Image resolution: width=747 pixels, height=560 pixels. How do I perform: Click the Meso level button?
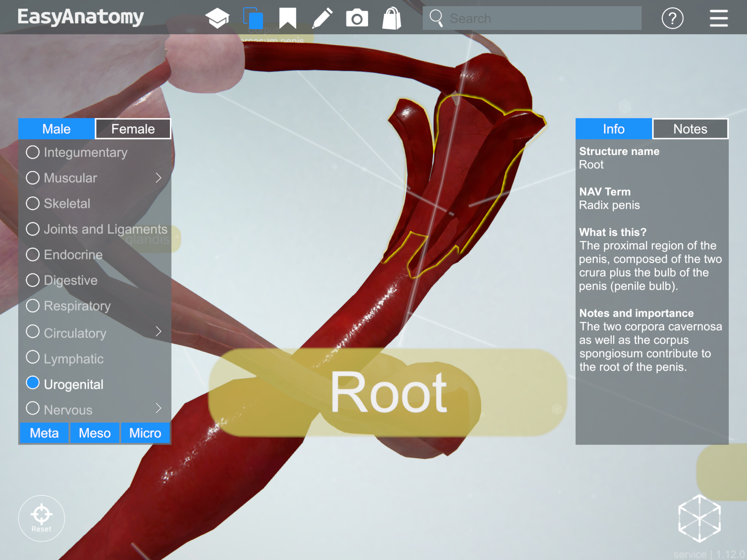pos(95,433)
